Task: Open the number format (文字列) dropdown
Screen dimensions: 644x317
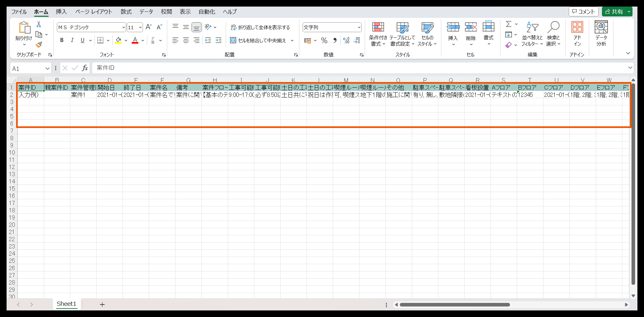Action: pyautogui.click(x=358, y=27)
